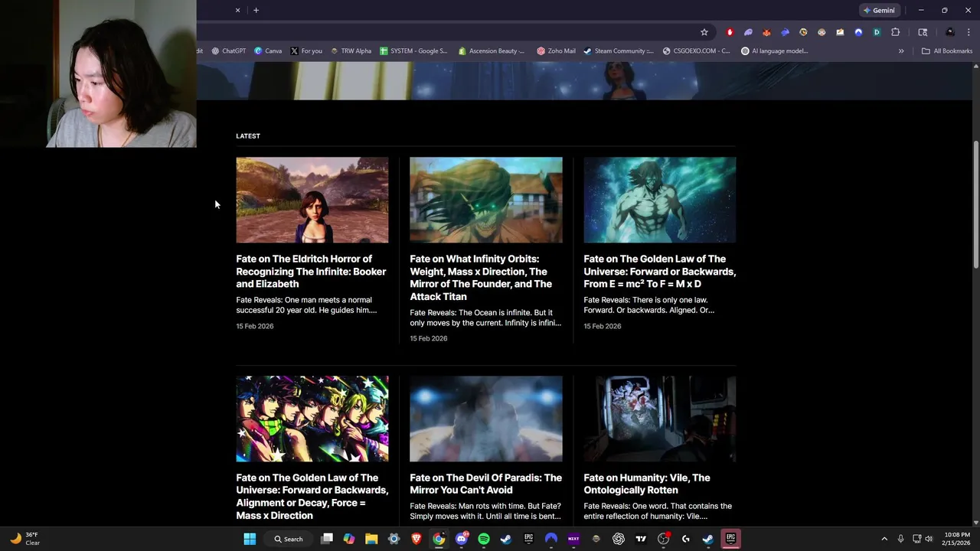
Task: Expand the hidden bookmarks chevron
Action: tap(901, 51)
